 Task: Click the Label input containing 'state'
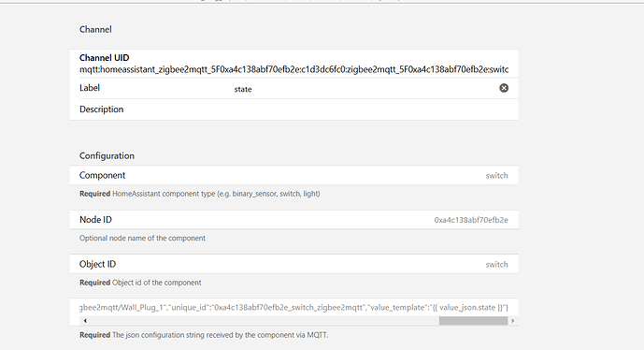pos(365,89)
